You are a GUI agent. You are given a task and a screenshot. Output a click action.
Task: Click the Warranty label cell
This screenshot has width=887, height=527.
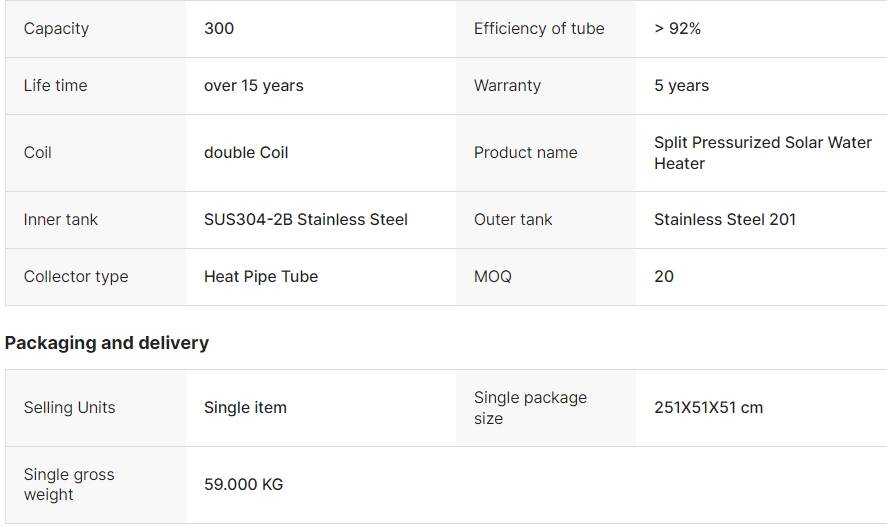click(507, 86)
